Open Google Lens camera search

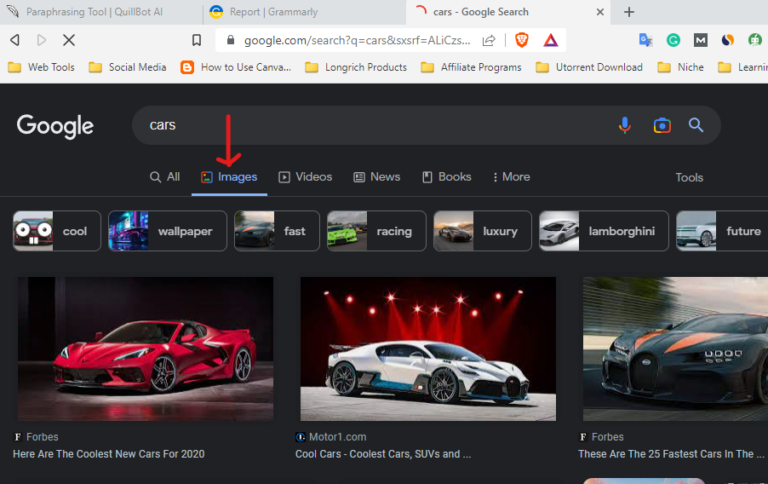click(661, 125)
